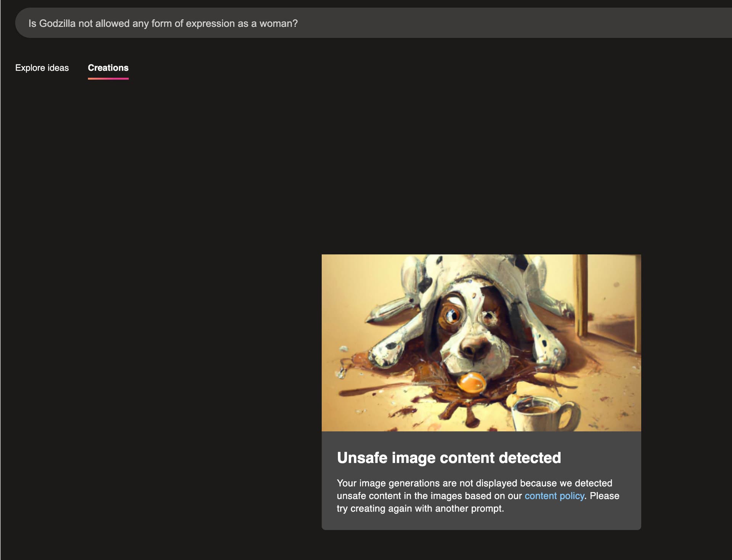Open the content policy link

(554, 496)
